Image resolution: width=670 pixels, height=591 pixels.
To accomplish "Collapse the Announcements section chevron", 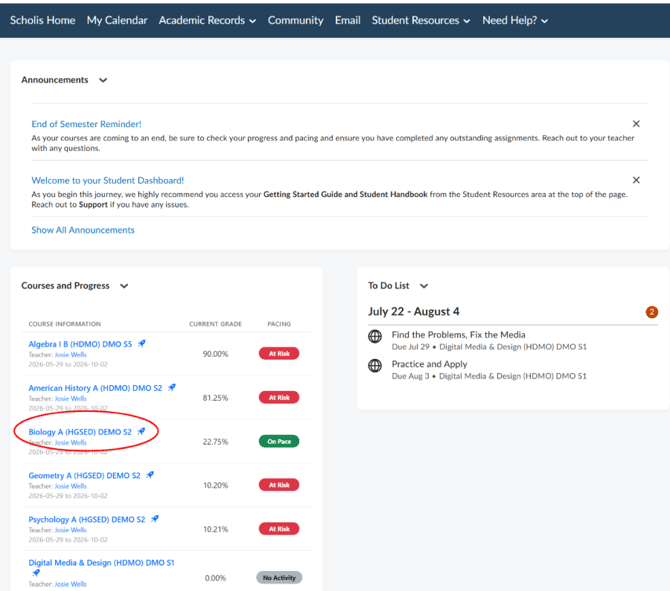I will pos(103,80).
